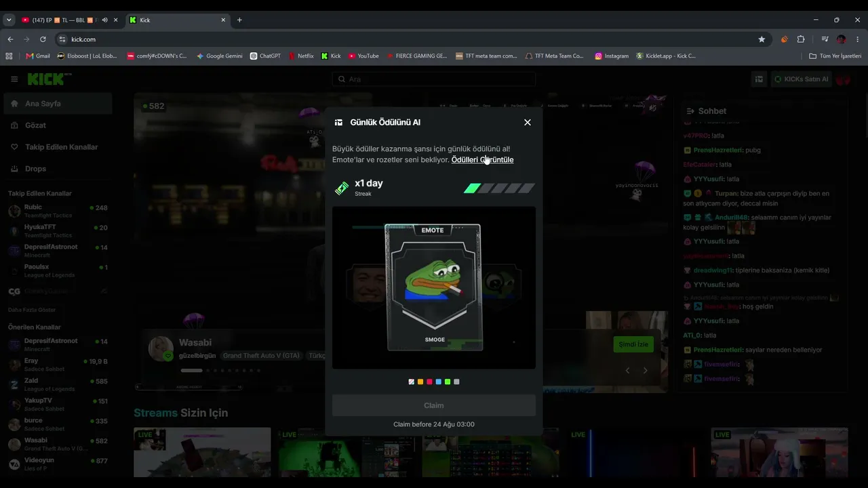868x488 pixels.
Task: Close the Günlük Ödülünü Al dialog
Action: (528, 123)
